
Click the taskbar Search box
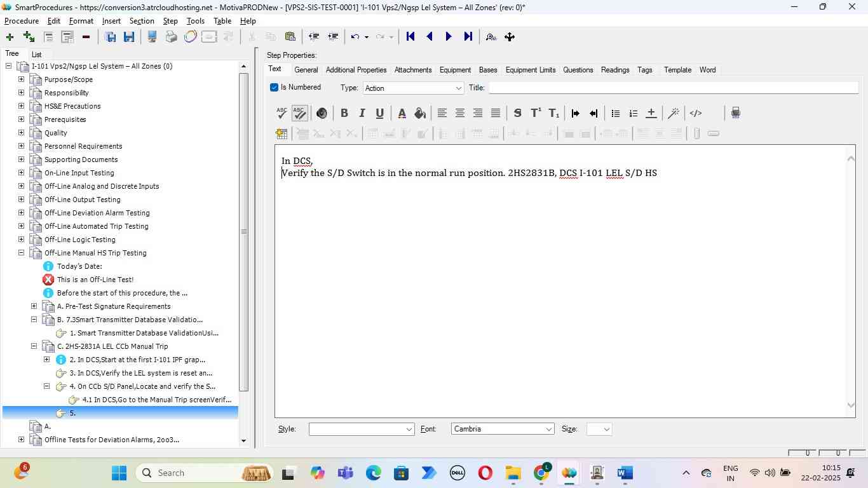tap(205, 473)
